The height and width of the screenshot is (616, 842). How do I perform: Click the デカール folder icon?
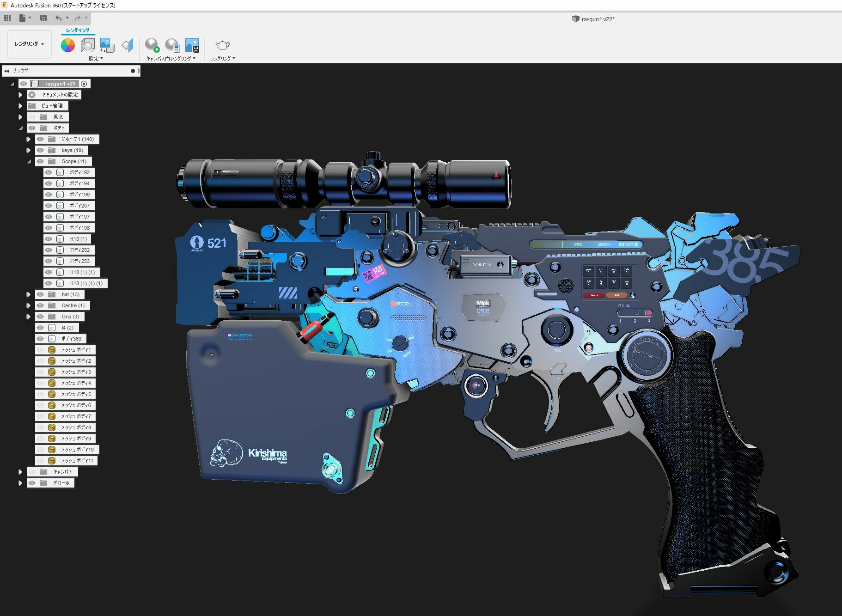(x=43, y=483)
